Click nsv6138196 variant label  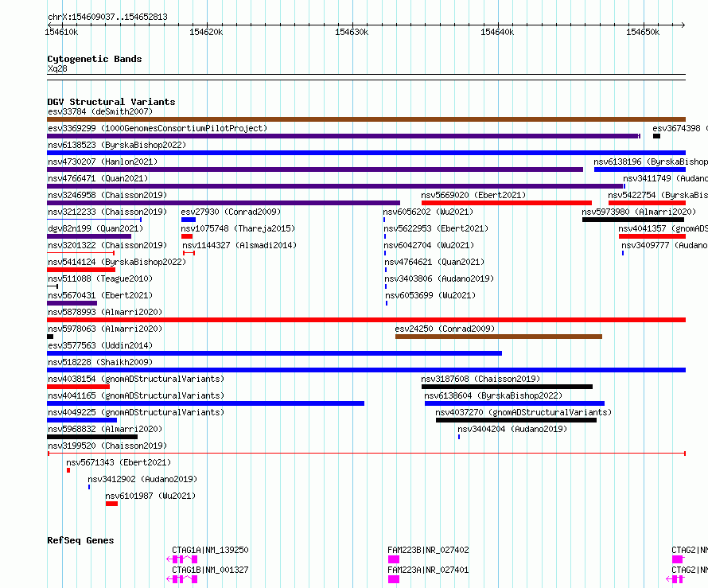(651, 162)
